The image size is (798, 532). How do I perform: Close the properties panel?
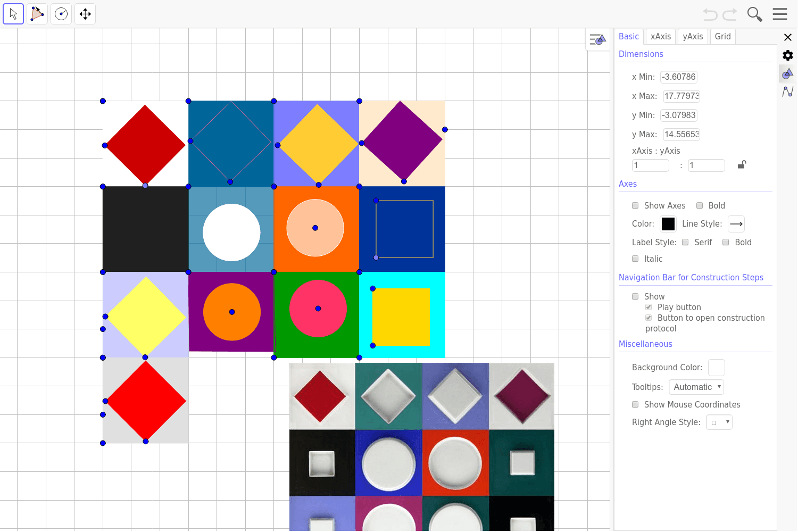pyautogui.click(x=788, y=37)
